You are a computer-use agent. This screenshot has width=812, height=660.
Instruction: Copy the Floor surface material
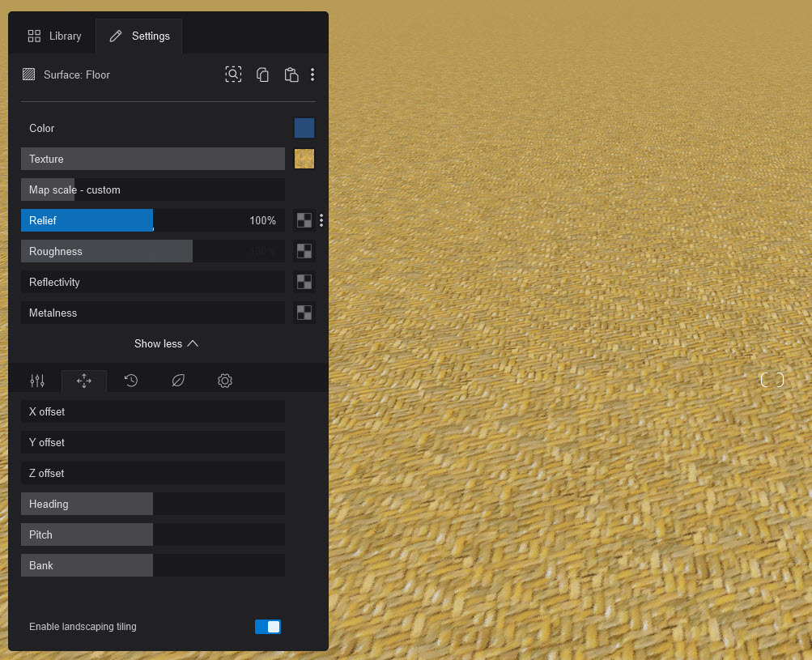[x=262, y=74]
